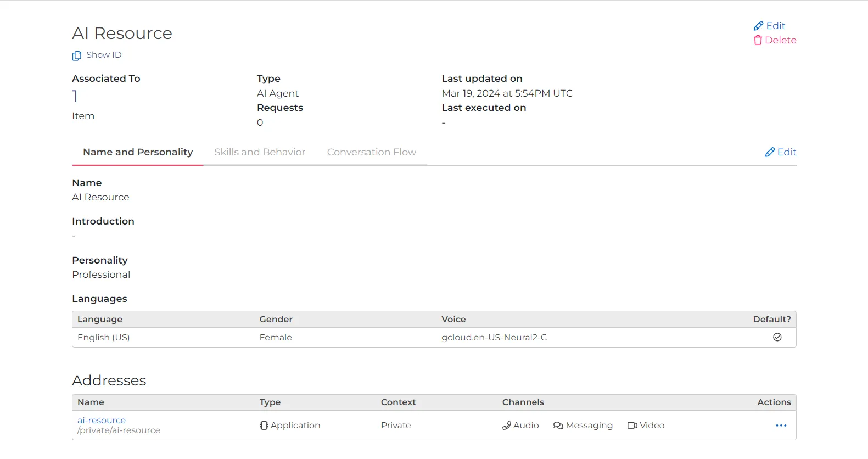Click the Channels column header in Addresses
The width and height of the screenshot is (868, 459).
tap(523, 402)
